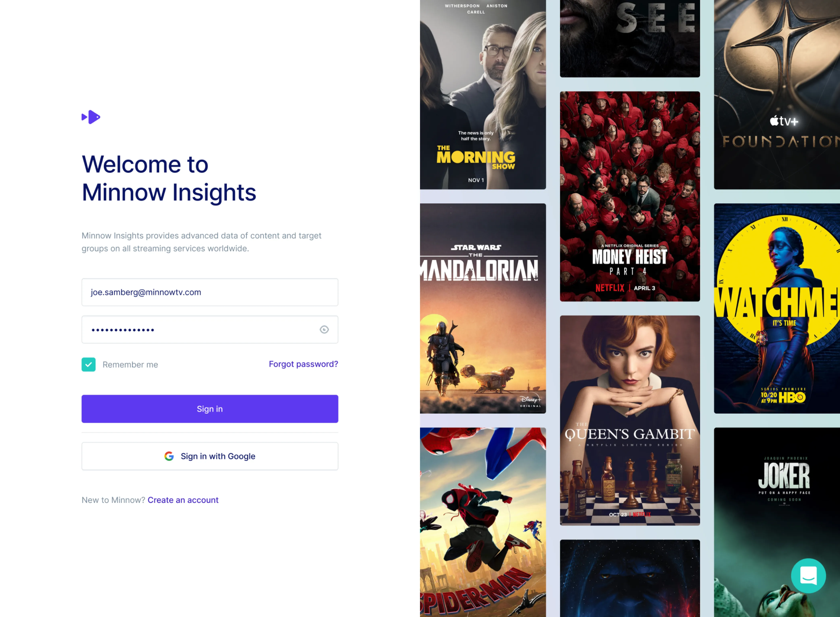Toggle password visibility eye icon

tap(324, 329)
